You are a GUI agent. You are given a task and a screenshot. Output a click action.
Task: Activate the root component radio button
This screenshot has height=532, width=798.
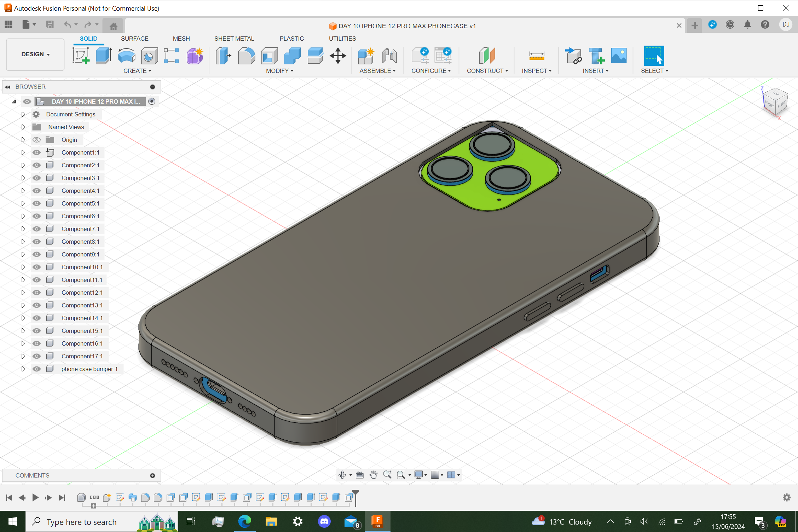pyautogui.click(x=152, y=102)
